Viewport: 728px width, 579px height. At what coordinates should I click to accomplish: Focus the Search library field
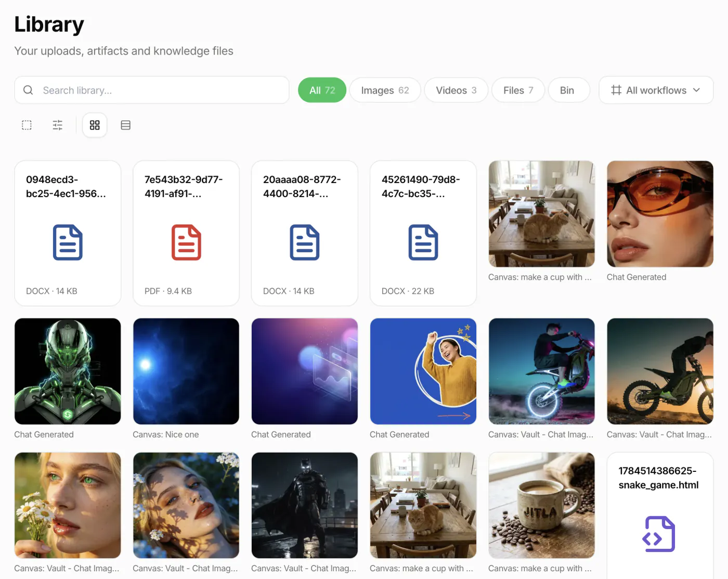152,90
